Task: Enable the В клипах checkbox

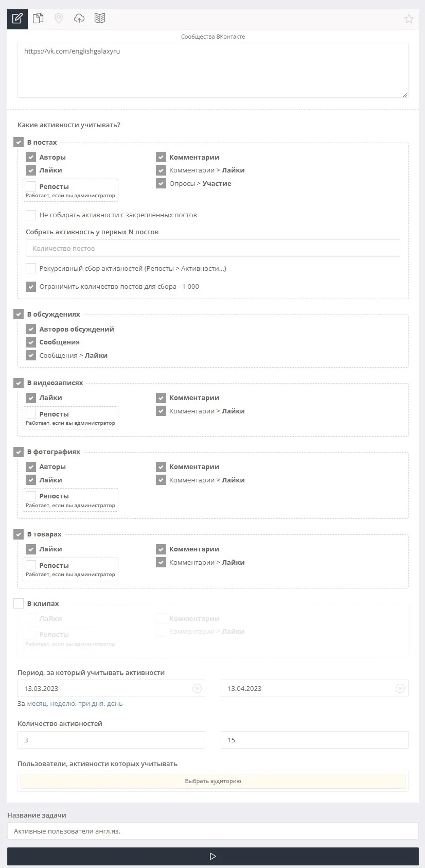Action: 19,603
